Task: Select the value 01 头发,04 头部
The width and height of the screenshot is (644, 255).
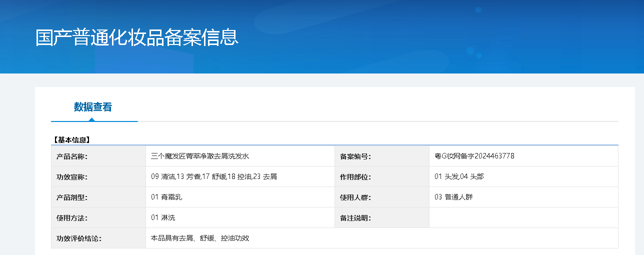Action: point(459,176)
